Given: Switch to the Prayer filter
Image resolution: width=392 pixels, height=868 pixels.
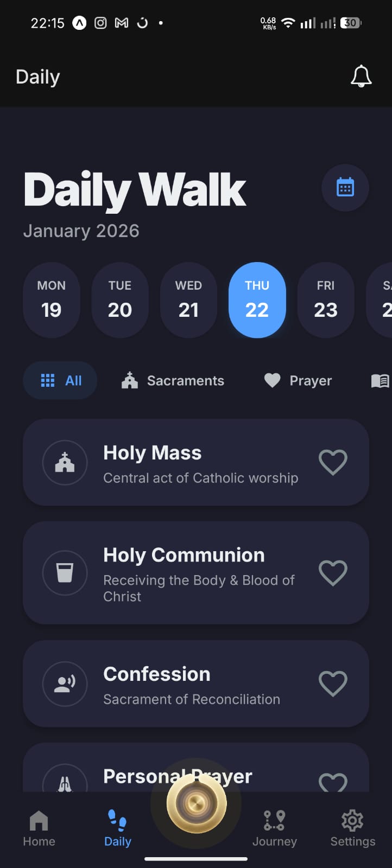Looking at the screenshot, I should tap(298, 380).
